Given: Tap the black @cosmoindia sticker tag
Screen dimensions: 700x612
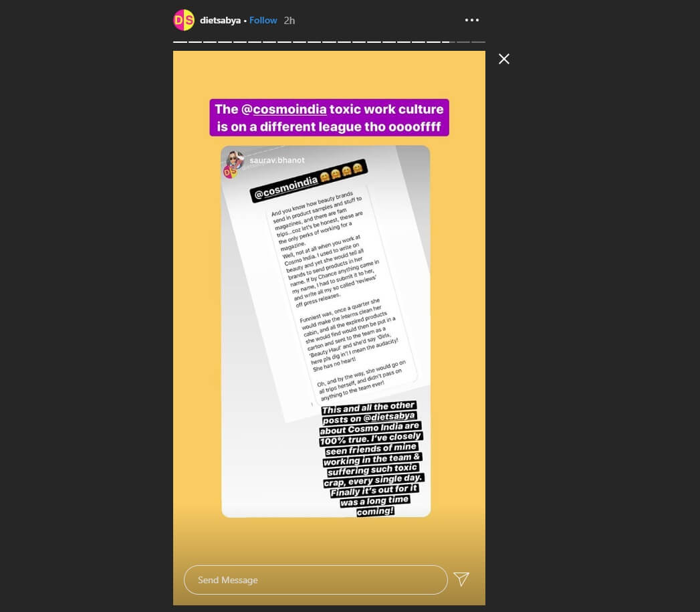Looking at the screenshot, I should tap(285, 188).
